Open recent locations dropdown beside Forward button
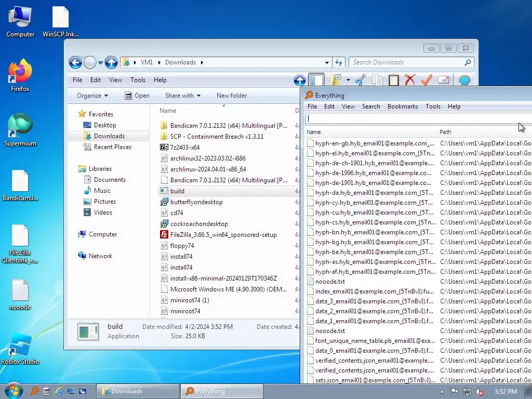The image size is (532, 399). pos(100,63)
